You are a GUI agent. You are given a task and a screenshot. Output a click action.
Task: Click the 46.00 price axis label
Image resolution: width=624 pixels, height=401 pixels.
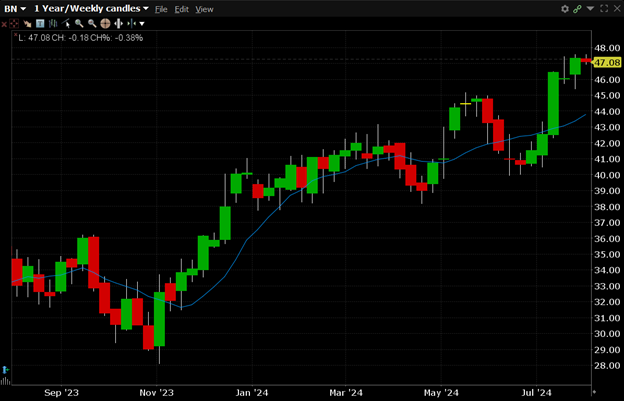607,80
